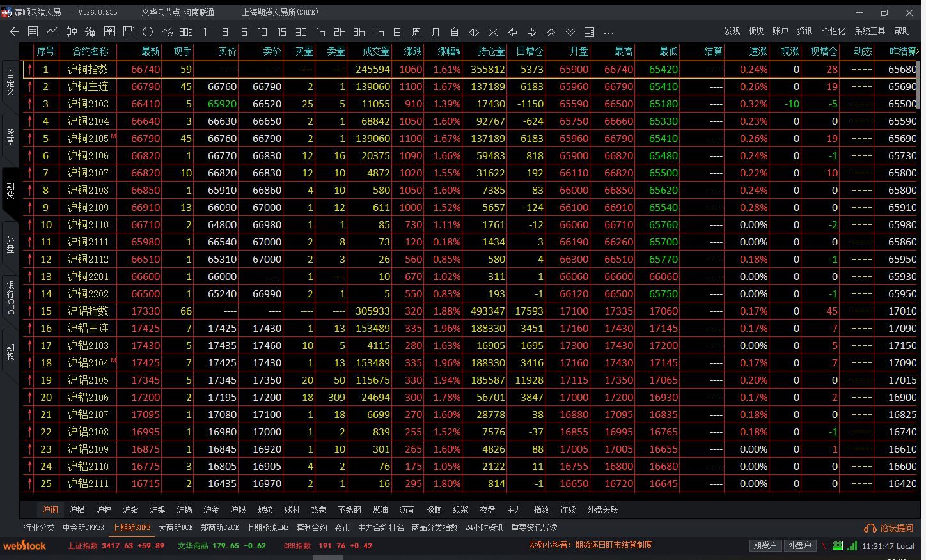The height and width of the screenshot is (560, 926).
Task: Toggle the 期货户 account button
Action: (x=765, y=546)
